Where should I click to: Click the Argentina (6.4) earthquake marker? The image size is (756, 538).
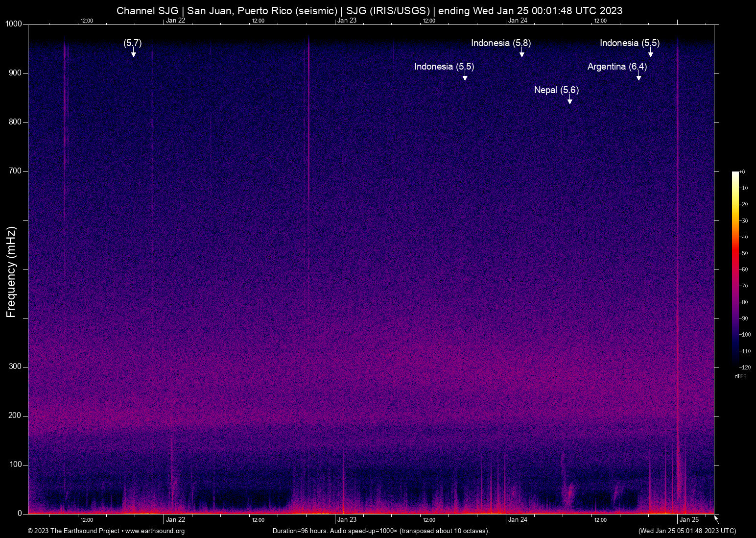(616, 67)
